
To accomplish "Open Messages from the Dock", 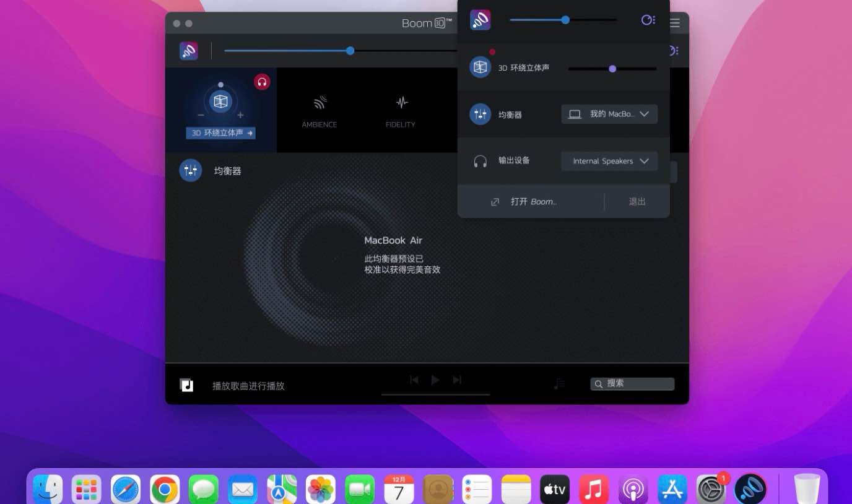I will 204,490.
